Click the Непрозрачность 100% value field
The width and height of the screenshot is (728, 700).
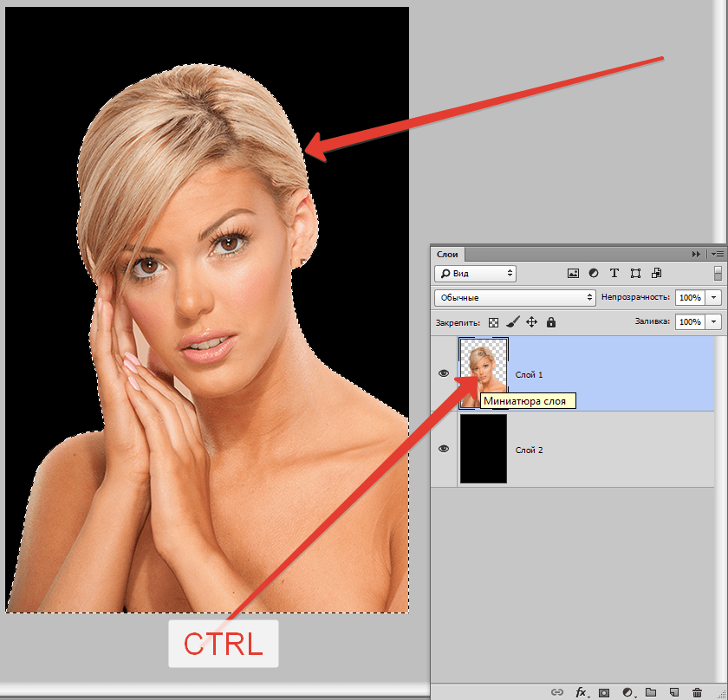(x=691, y=297)
